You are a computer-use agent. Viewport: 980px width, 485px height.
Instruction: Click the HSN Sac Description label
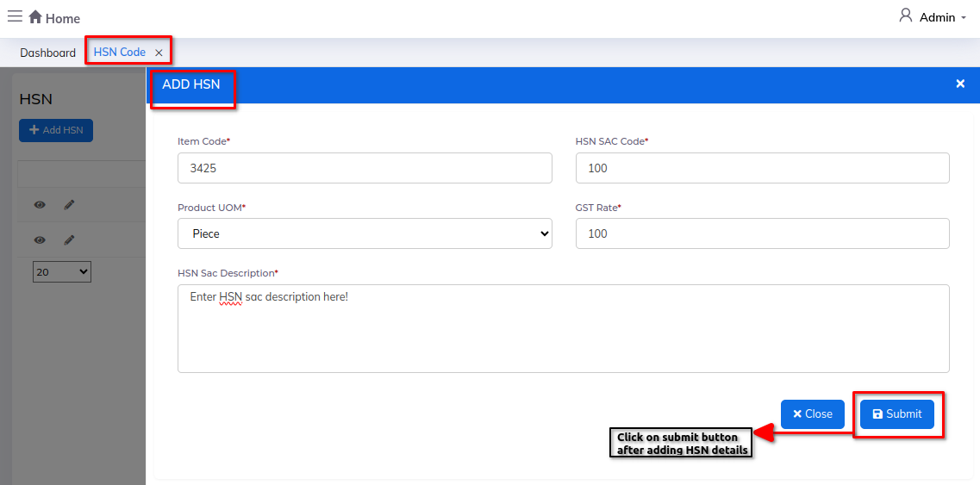(228, 273)
